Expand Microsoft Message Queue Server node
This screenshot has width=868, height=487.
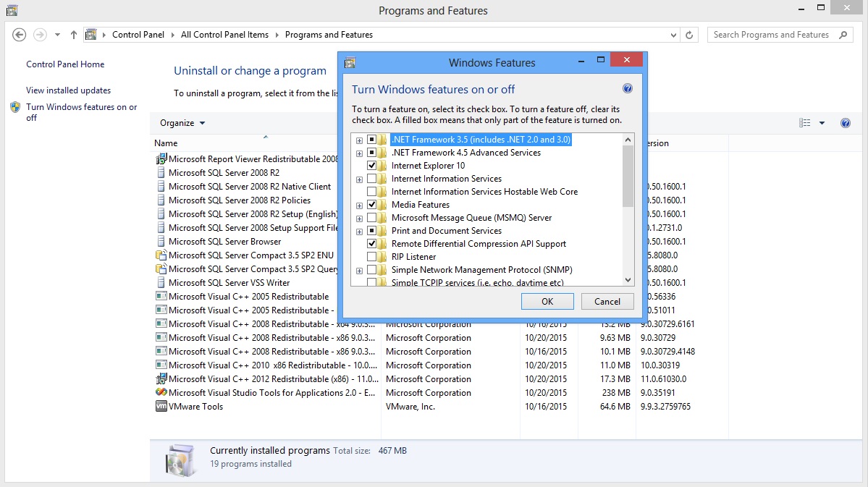[x=359, y=219]
